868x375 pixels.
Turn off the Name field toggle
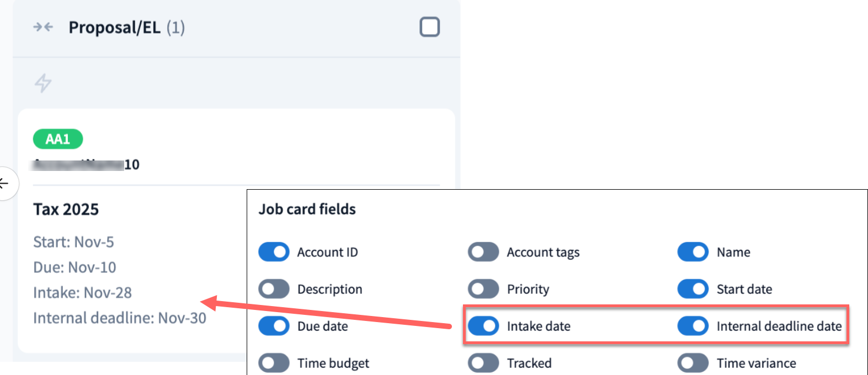693,252
